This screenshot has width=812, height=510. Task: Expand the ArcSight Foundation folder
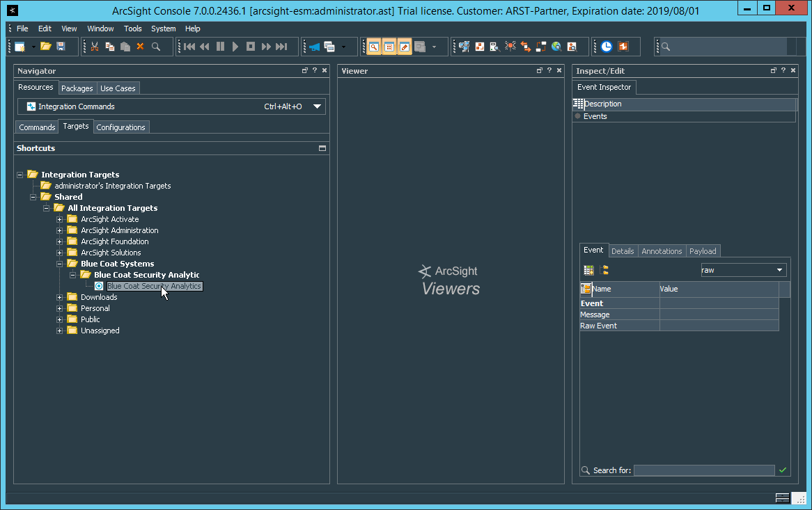tap(60, 241)
